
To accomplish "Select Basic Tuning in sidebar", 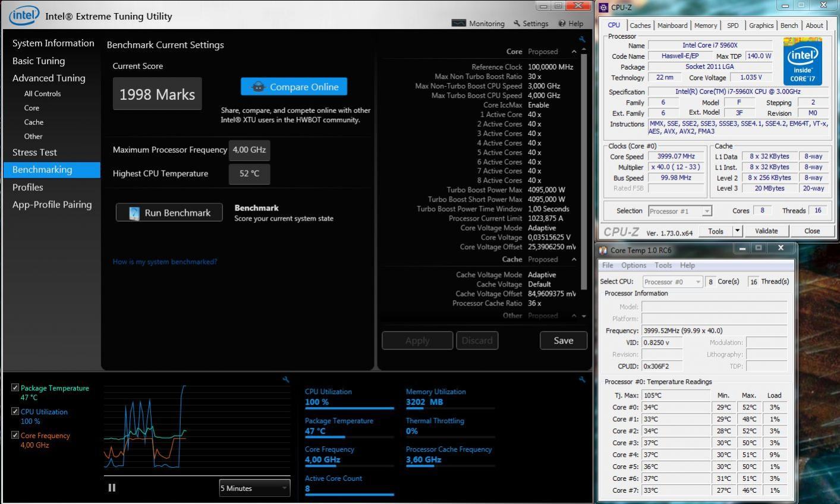I will 39,61.
